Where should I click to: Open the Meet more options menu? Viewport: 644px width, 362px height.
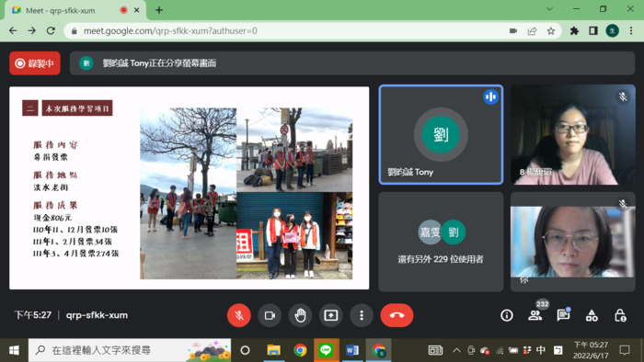[362, 315]
